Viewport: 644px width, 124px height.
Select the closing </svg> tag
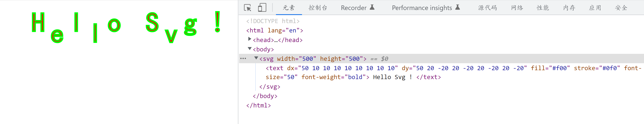tap(270, 87)
